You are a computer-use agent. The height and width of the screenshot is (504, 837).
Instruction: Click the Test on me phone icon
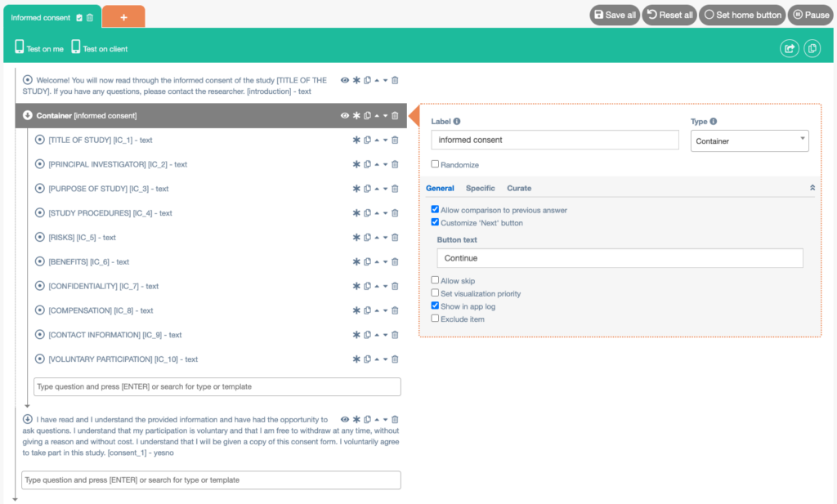20,48
